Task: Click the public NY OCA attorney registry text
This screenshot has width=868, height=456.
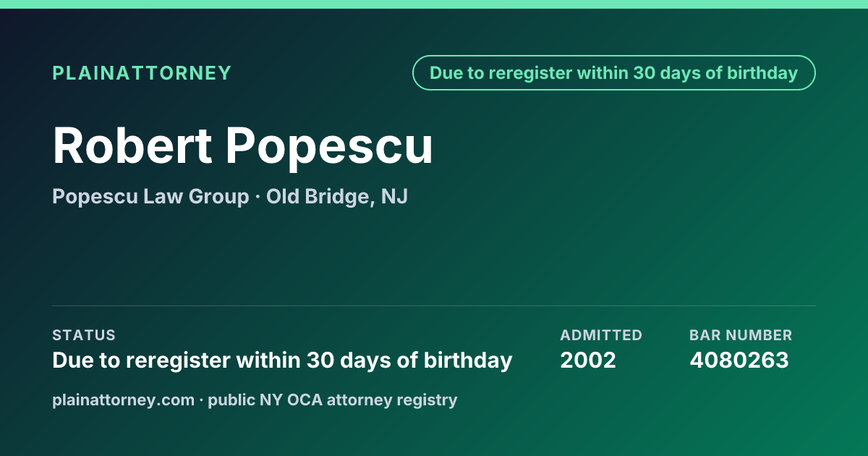Action: click(333, 400)
